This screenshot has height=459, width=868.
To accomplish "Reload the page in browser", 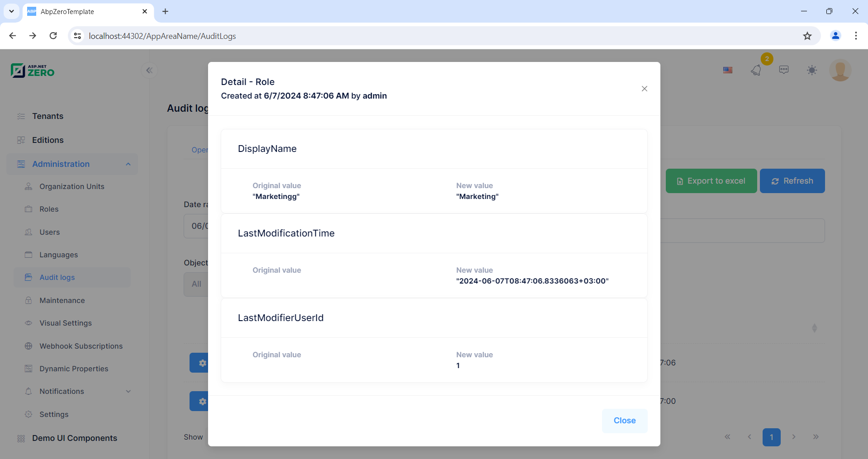I will point(53,36).
